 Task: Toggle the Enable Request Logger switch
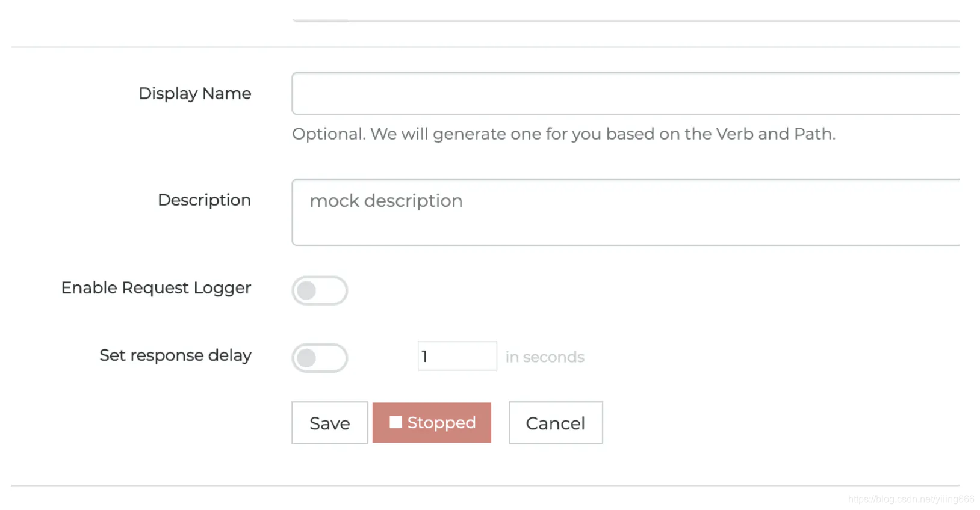point(320,290)
